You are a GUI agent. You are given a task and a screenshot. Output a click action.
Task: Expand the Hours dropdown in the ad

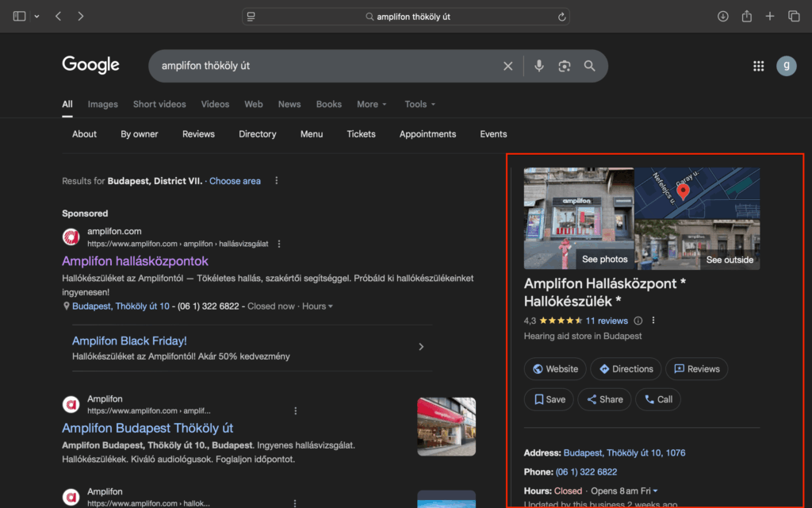tap(317, 306)
